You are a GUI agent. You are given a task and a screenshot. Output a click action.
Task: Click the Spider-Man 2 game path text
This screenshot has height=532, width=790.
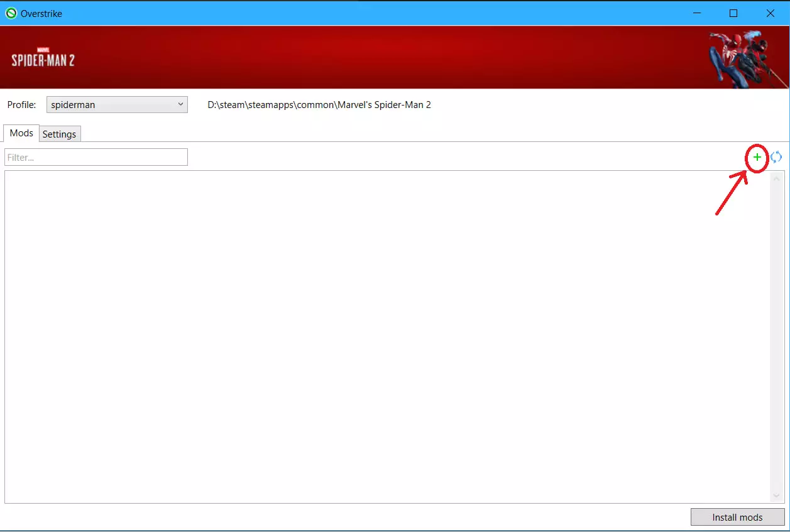[319, 105]
